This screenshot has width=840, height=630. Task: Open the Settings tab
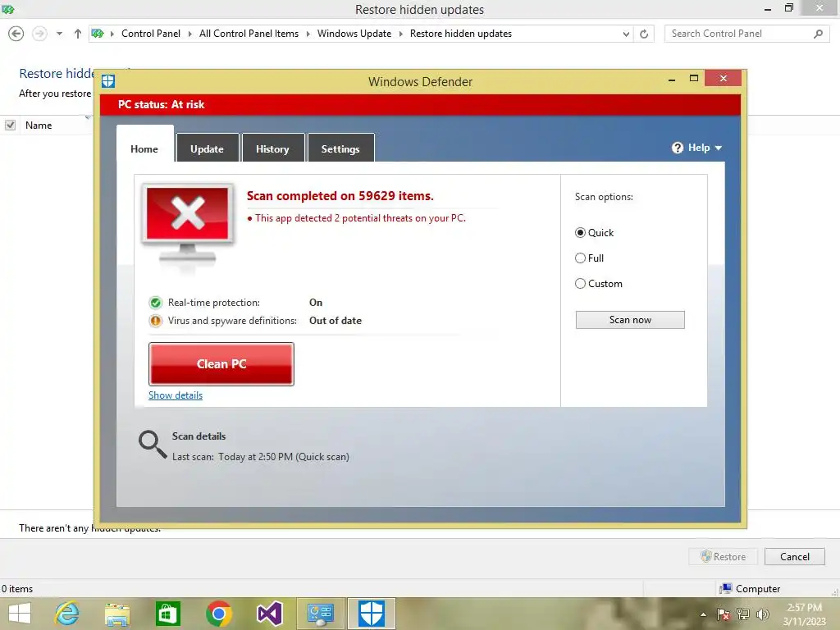[341, 148]
